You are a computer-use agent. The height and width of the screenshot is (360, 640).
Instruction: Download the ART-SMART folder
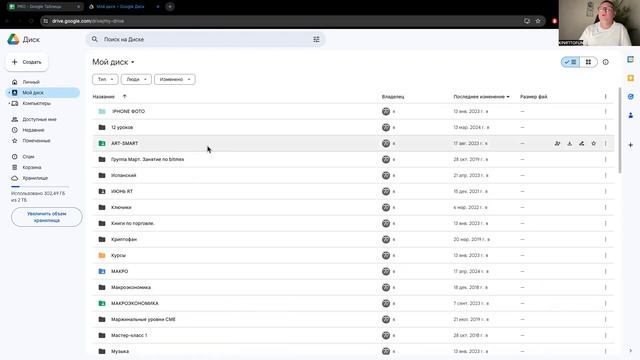[x=569, y=143]
